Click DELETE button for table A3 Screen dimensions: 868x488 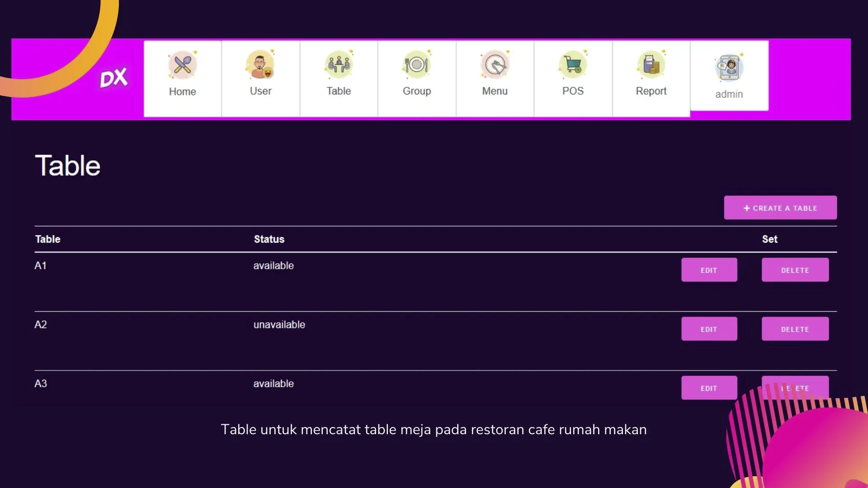click(795, 388)
